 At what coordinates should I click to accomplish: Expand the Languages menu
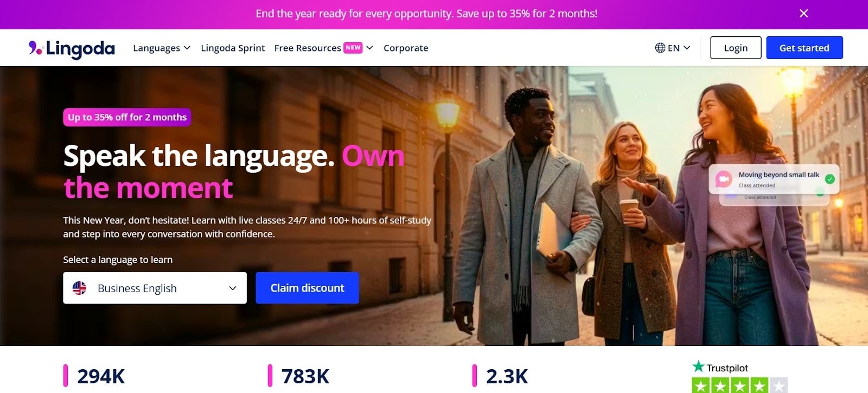tap(162, 48)
